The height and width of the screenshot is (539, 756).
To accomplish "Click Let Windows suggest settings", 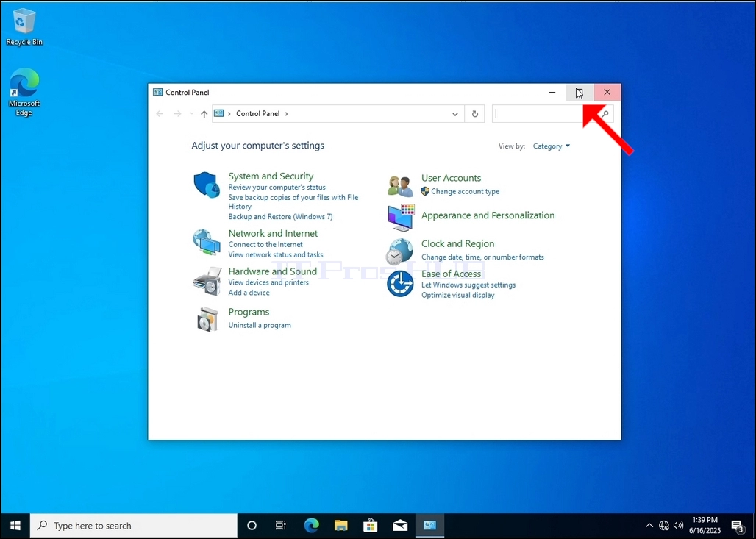I will pyautogui.click(x=468, y=285).
